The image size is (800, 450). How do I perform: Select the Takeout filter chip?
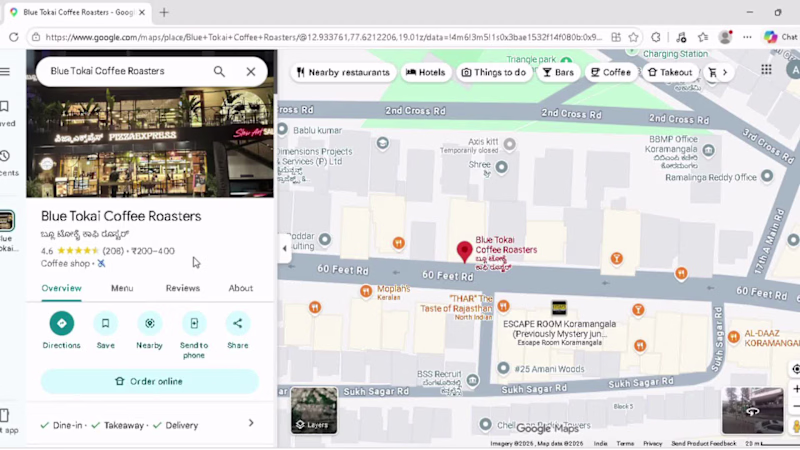[x=670, y=72]
